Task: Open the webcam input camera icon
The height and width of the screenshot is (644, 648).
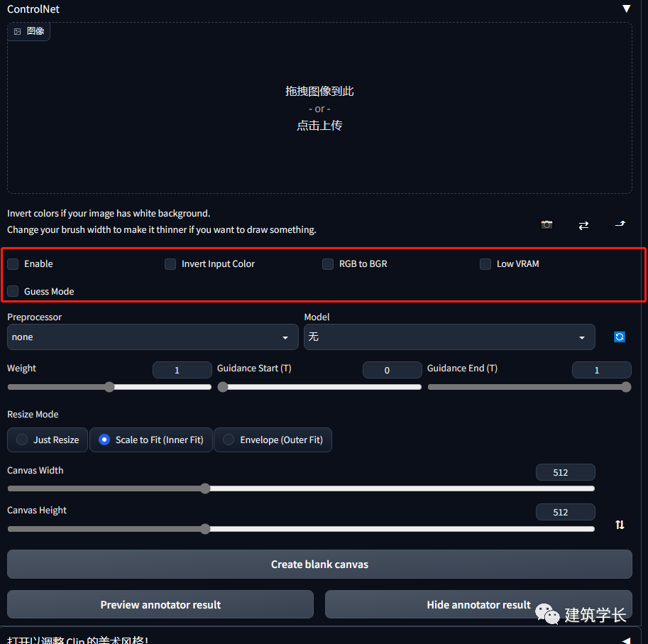Action: point(547,224)
